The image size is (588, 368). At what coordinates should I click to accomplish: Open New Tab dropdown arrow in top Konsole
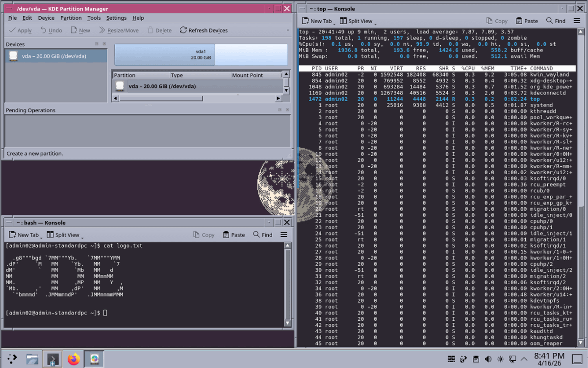coord(334,23)
